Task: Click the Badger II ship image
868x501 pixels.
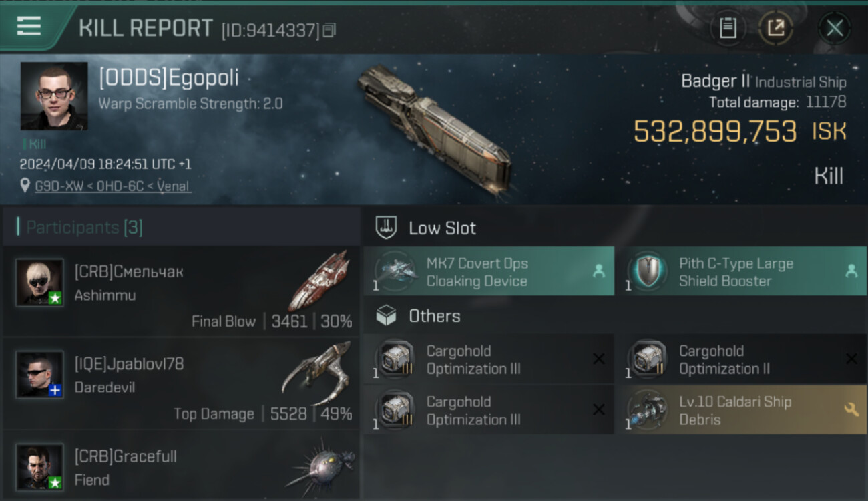Action: point(434,127)
